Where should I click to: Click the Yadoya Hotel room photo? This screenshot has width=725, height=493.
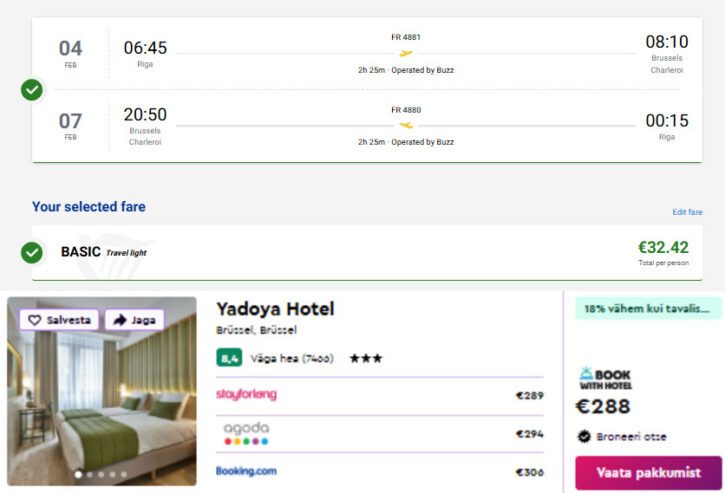pos(102,400)
